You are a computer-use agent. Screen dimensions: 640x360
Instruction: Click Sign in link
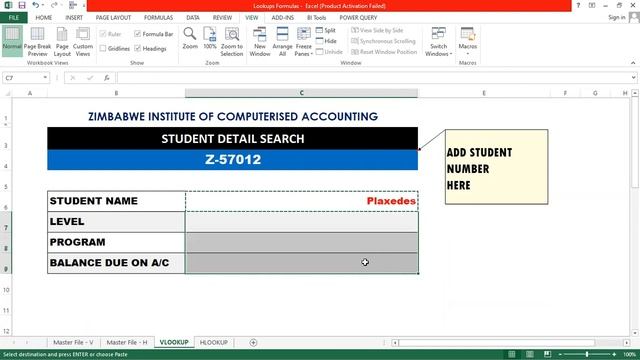(616, 18)
